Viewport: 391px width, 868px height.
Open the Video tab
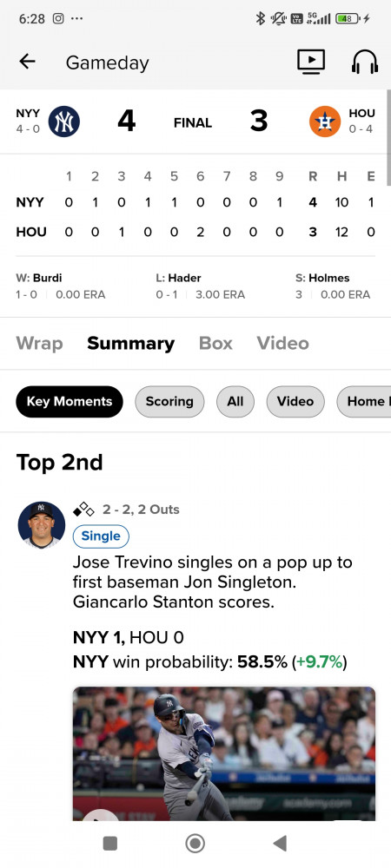click(x=282, y=343)
